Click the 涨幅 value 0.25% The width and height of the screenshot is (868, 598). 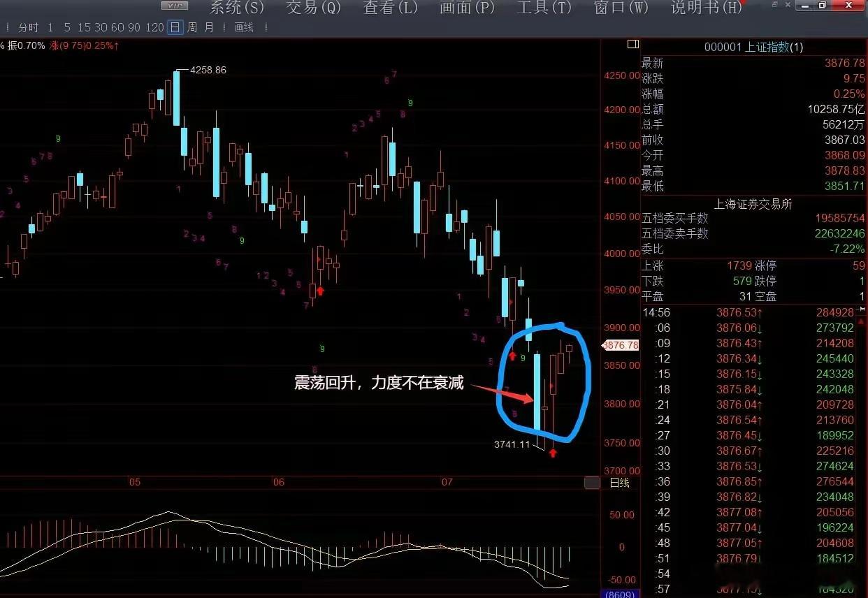click(x=849, y=94)
